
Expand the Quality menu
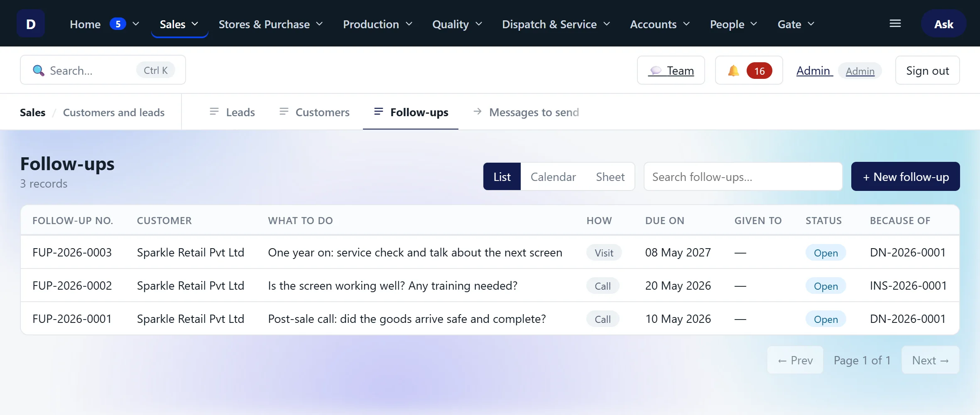(457, 24)
